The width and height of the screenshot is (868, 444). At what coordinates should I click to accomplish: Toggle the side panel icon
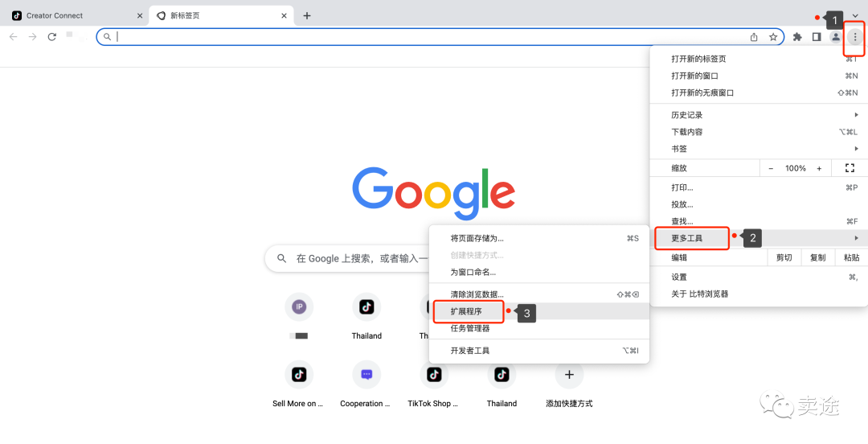817,37
